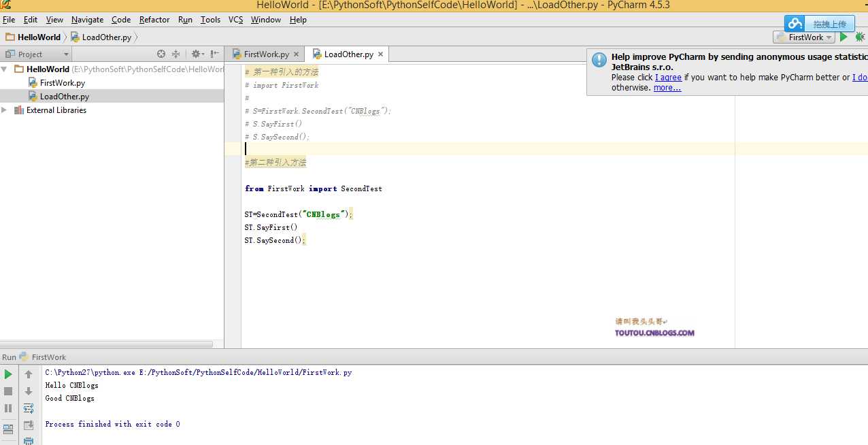Open the File menu
868x445 pixels.
click(x=9, y=20)
